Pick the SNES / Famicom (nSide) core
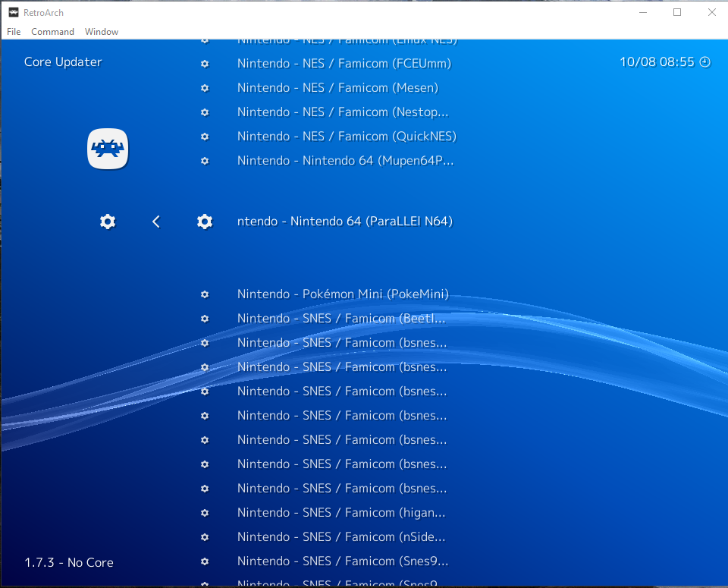The image size is (728, 588). 341,537
